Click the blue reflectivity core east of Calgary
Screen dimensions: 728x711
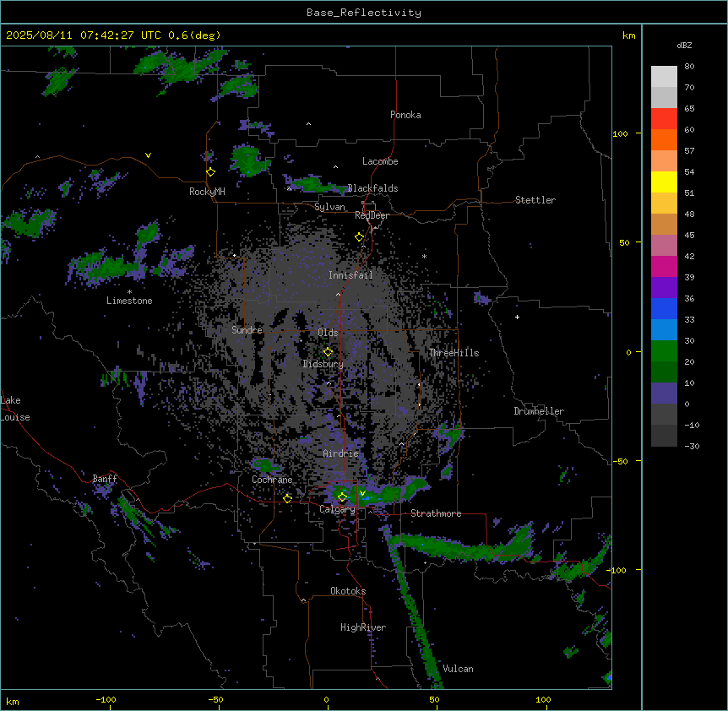coord(367,498)
